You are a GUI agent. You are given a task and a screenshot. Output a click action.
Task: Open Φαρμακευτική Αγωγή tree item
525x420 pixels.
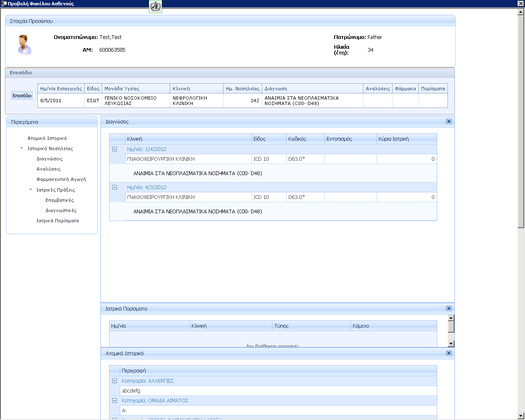(x=61, y=180)
